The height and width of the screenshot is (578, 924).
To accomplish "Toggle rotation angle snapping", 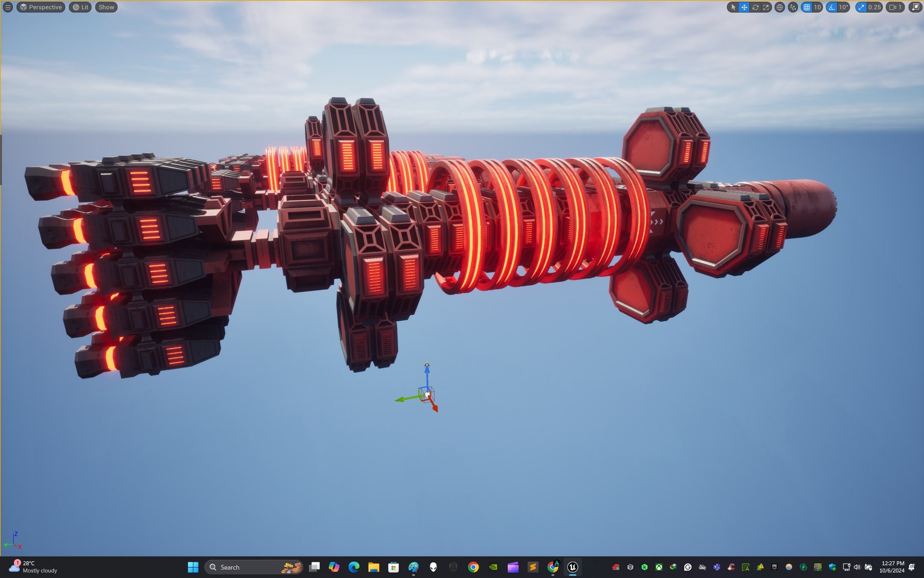I will pos(831,7).
